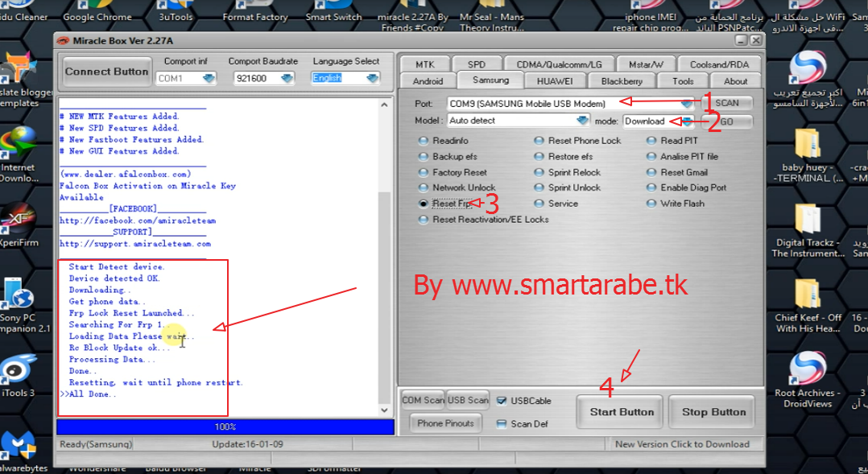This screenshot has width=868, height=474.
Task: Open the Coolsand/RDA tab
Action: (x=719, y=64)
